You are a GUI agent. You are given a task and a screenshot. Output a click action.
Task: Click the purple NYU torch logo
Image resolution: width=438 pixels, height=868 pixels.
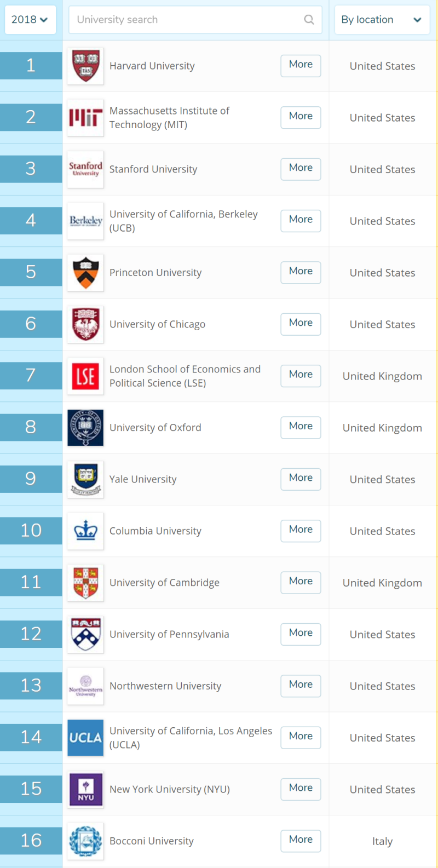pyautogui.click(x=85, y=789)
